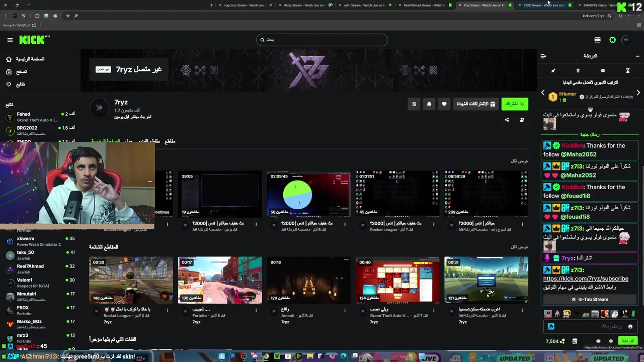
Task: Open the emoji picker in message box
Action: point(630,326)
